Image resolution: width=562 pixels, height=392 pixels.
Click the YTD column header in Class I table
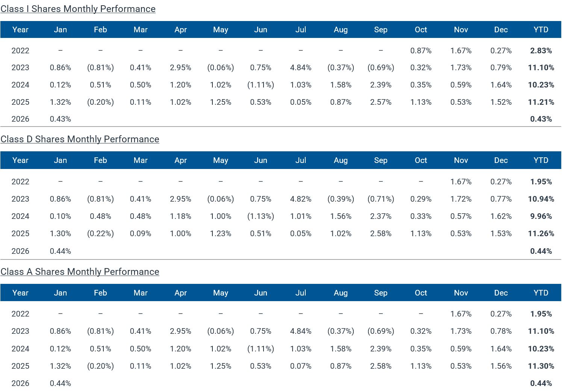click(541, 30)
